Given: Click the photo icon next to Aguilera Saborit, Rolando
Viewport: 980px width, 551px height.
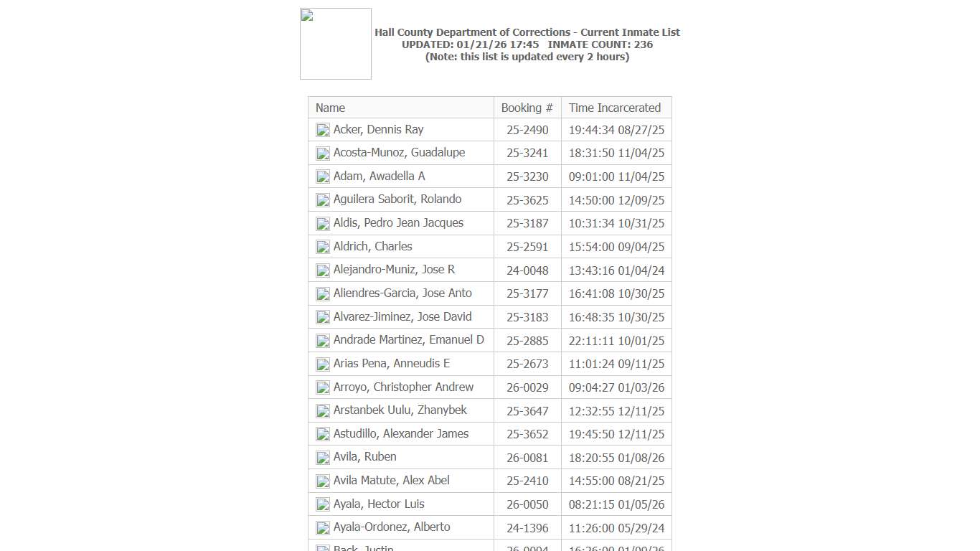Looking at the screenshot, I should tap(322, 199).
